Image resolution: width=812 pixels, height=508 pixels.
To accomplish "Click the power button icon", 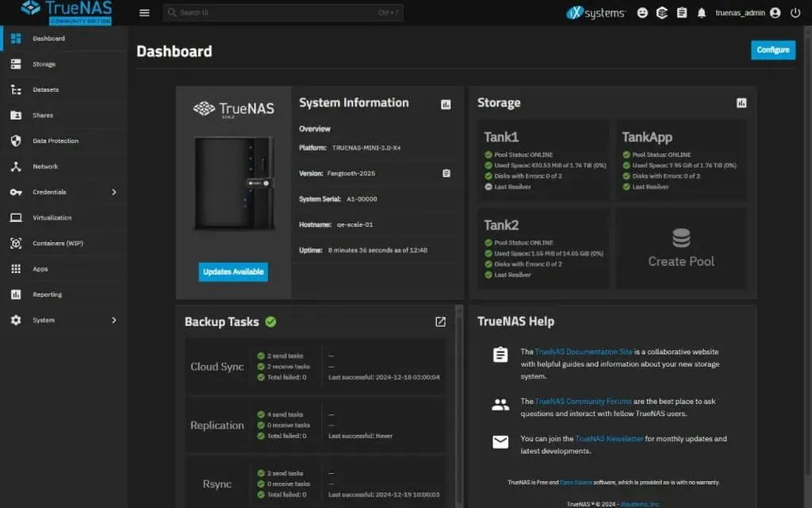I will (x=795, y=13).
